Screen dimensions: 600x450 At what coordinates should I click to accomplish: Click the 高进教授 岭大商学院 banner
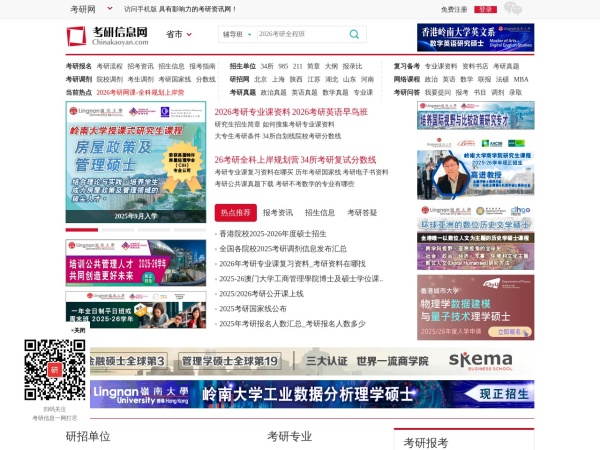(x=476, y=168)
